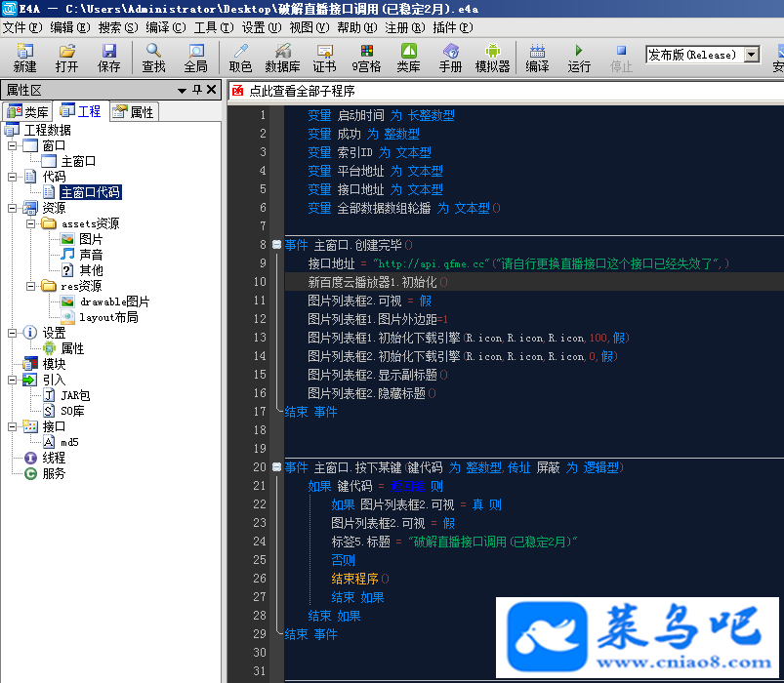This screenshot has width=784, height=683.
Task: Collapse the 窗口 tree node
Action: (12, 146)
